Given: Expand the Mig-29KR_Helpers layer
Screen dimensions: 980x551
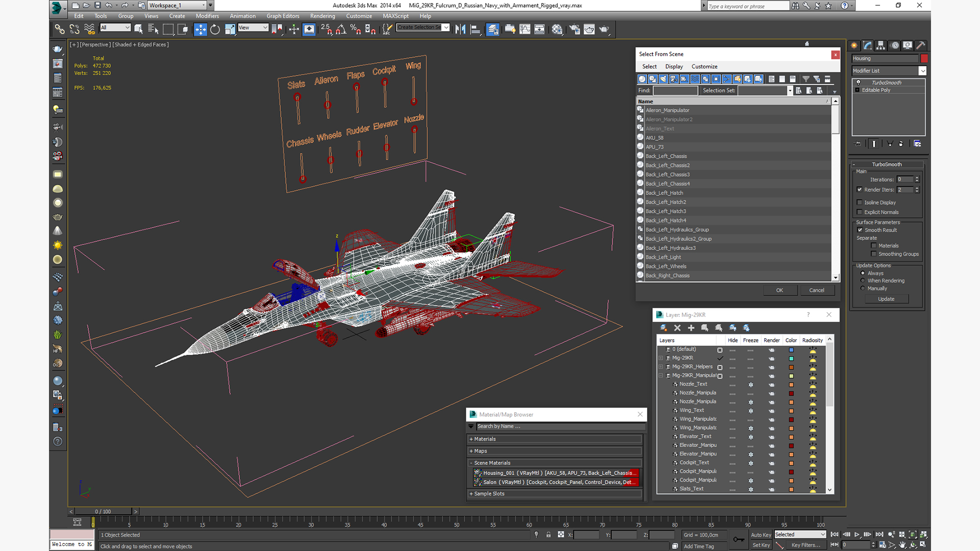Looking at the screenshot, I should 661,367.
